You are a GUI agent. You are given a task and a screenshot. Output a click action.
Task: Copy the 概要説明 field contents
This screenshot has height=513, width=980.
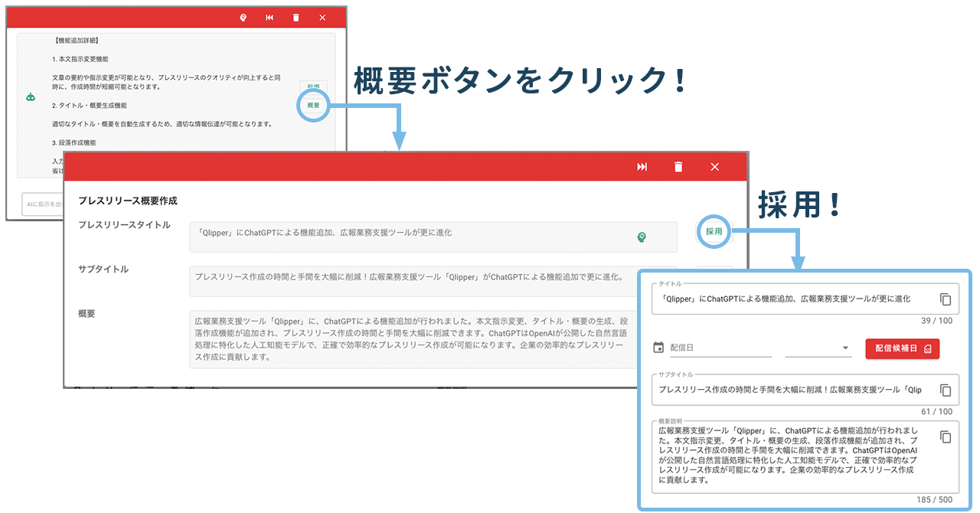[946, 436]
